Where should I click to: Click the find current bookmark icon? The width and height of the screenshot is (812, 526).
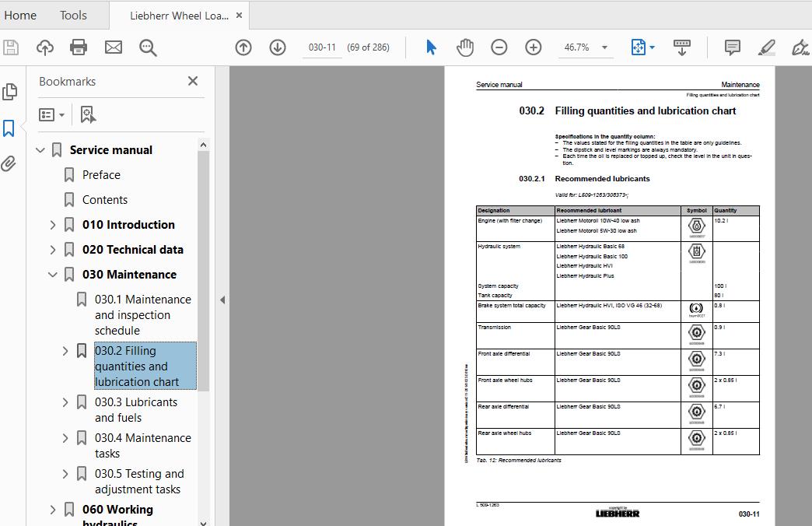click(x=88, y=114)
